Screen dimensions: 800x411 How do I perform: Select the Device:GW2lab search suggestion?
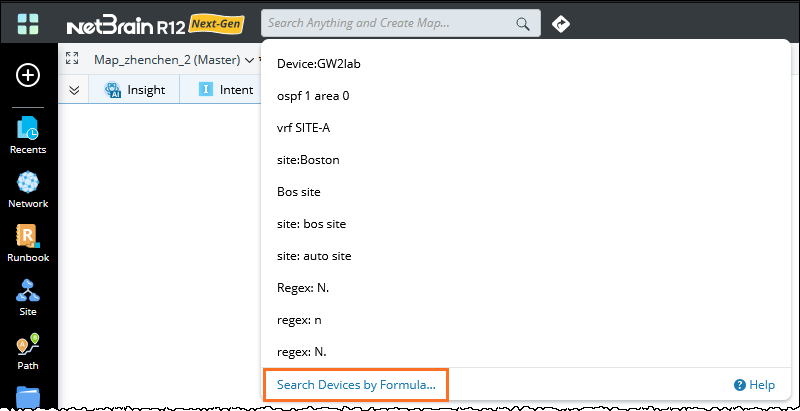click(318, 63)
